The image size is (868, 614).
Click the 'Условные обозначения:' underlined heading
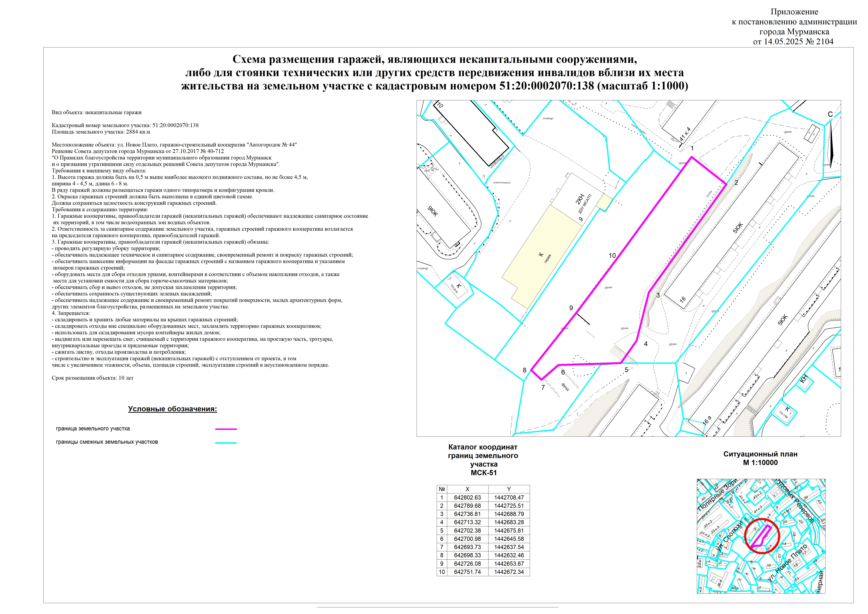point(172,409)
